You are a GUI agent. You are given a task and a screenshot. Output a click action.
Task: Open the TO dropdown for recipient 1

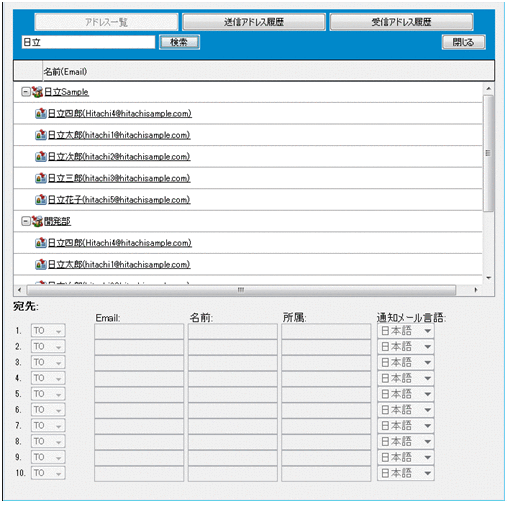48,331
